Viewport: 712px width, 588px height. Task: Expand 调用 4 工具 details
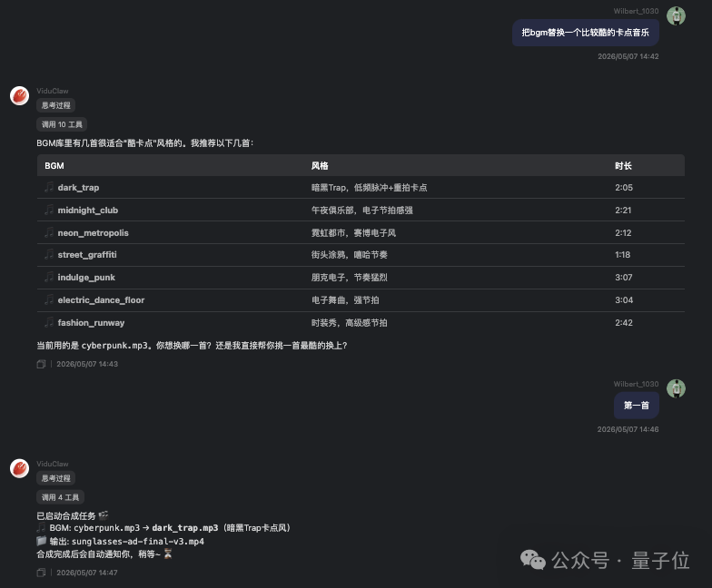pyautogui.click(x=60, y=497)
